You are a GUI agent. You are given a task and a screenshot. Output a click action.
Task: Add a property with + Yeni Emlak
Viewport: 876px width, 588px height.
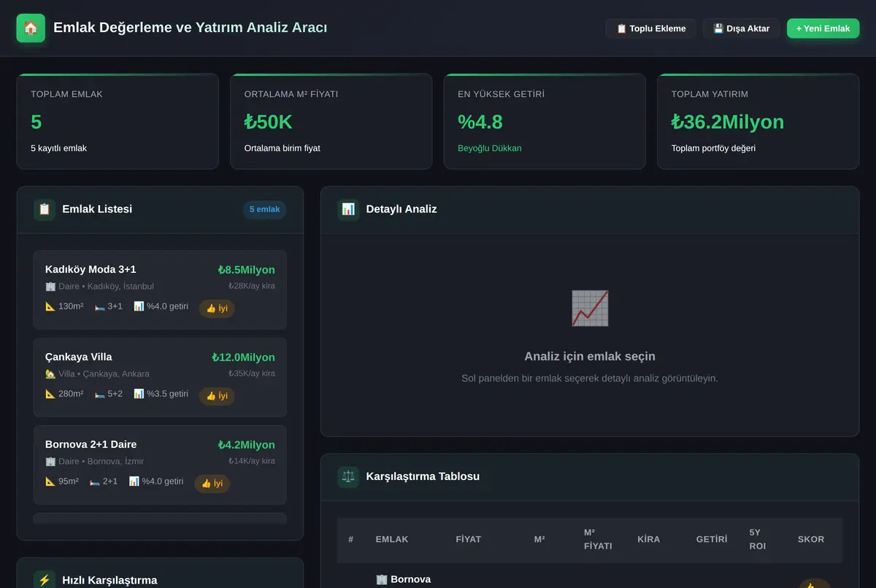(823, 28)
